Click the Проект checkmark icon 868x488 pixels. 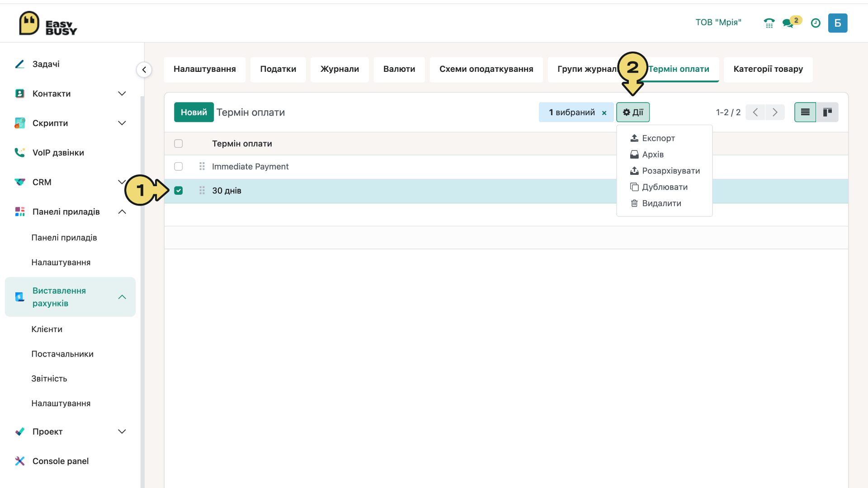(20, 432)
